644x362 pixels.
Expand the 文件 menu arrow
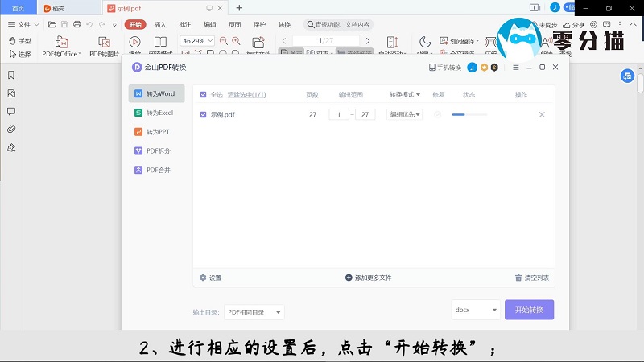pyautogui.click(x=36, y=25)
